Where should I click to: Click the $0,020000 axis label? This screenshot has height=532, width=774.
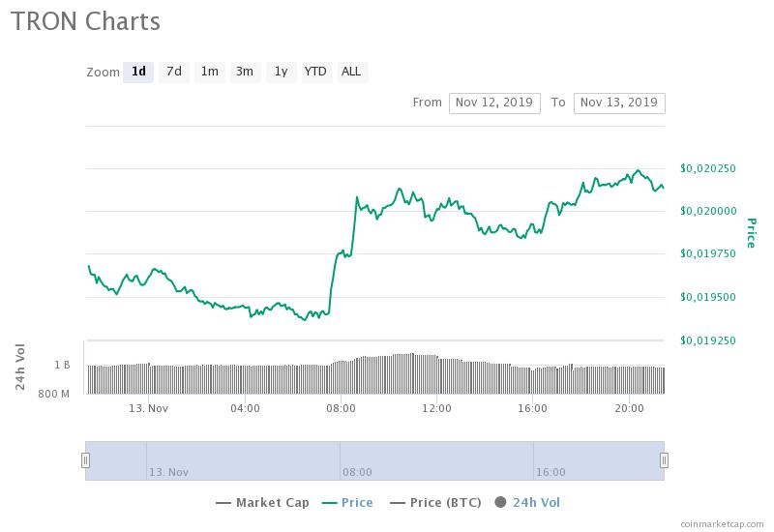tap(708, 211)
